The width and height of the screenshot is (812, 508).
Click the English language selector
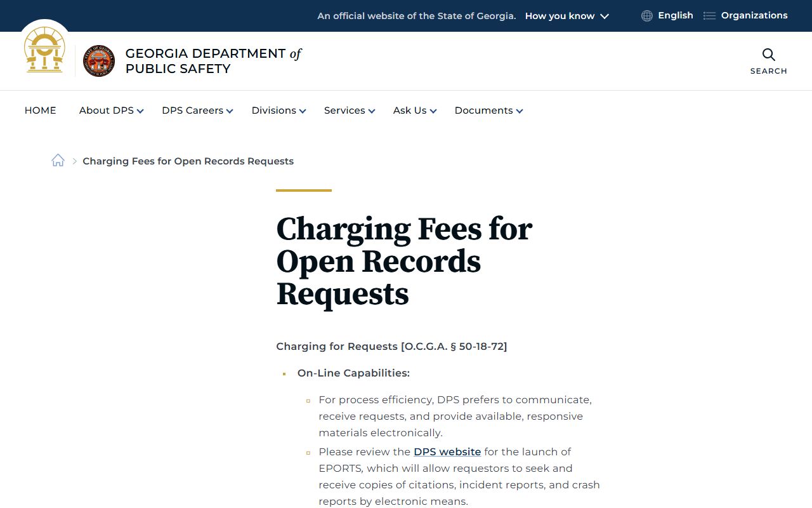(x=676, y=16)
